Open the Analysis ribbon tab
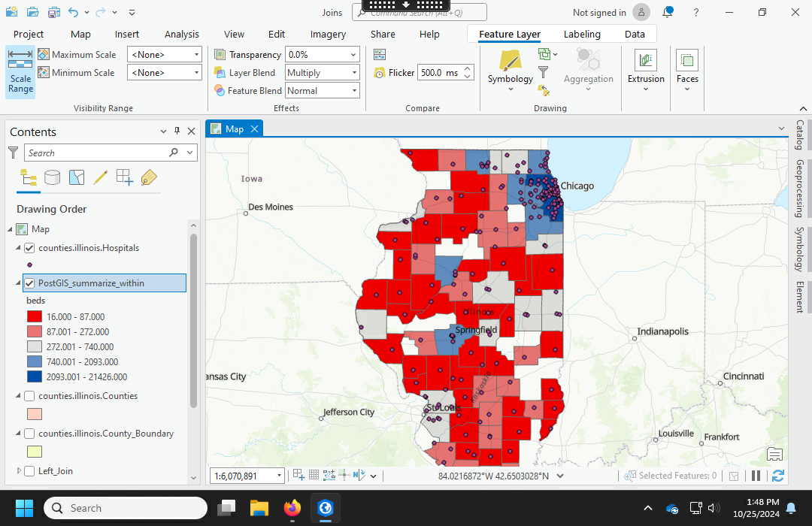812x526 pixels. click(x=182, y=34)
